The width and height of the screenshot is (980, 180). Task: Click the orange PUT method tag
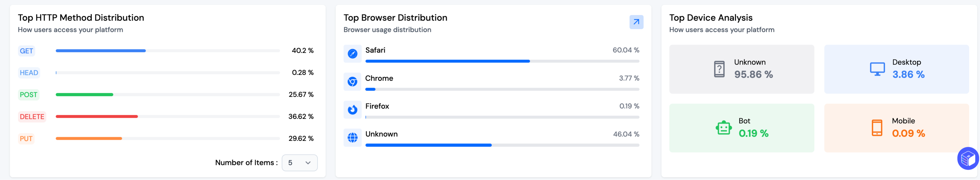click(x=26, y=139)
